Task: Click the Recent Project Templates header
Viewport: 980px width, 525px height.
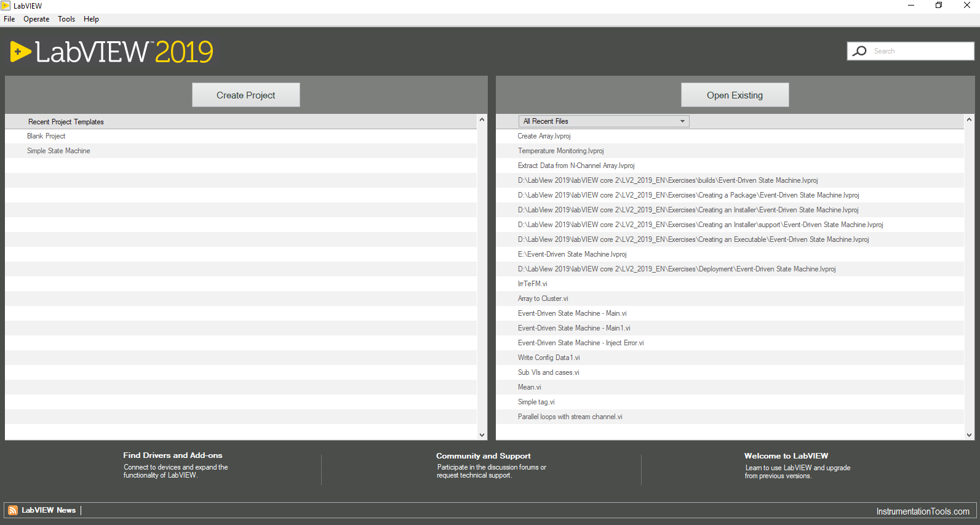Action: [66, 122]
